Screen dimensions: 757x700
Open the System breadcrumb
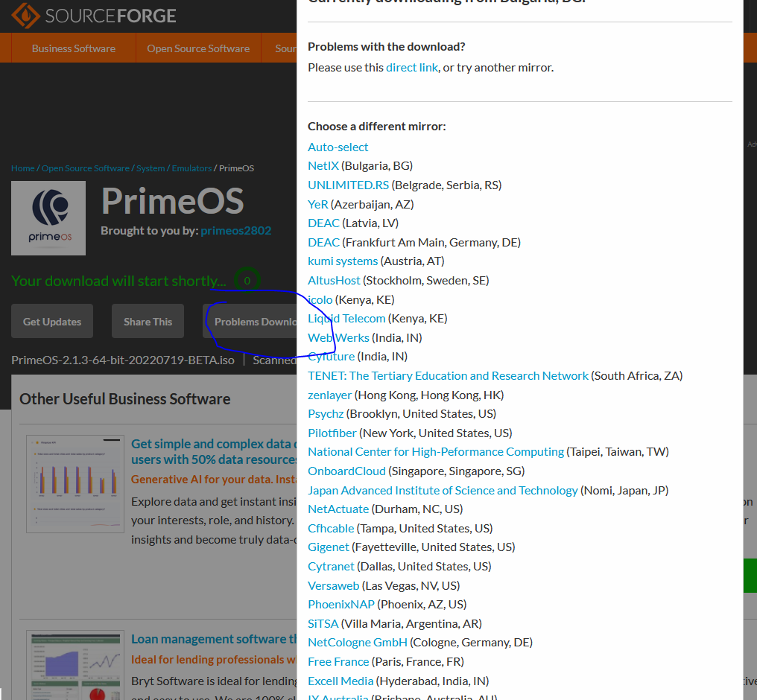click(151, 168)
